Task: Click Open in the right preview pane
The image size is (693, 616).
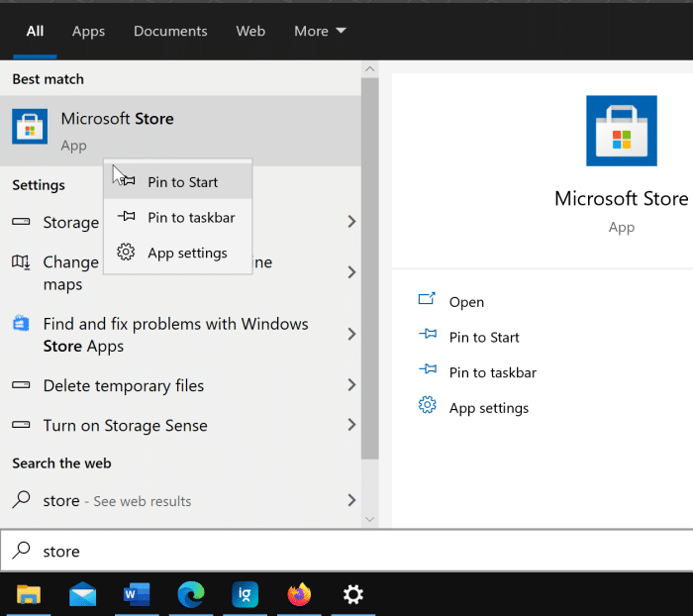Action: [466, 302]
